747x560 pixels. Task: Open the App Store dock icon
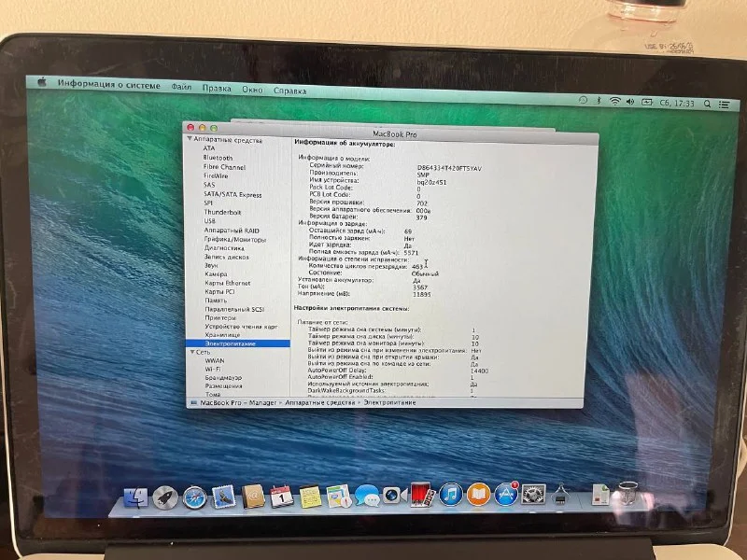(x=507, y=494)
